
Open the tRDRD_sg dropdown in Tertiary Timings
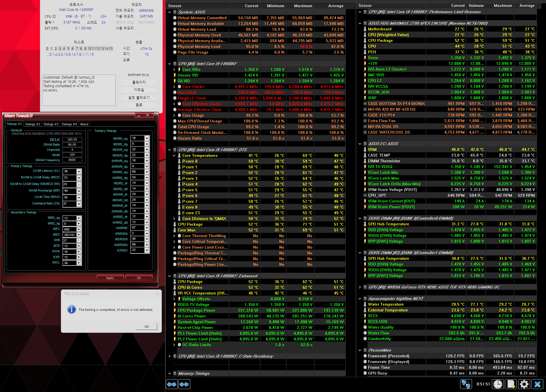(x=147, y=138)
